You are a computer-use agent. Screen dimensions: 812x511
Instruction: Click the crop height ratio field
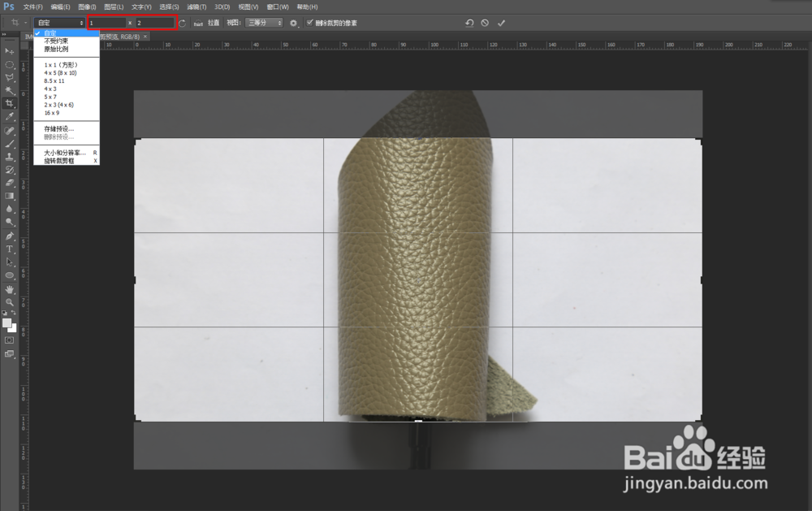pyautogui.click(x=155, y=23)
